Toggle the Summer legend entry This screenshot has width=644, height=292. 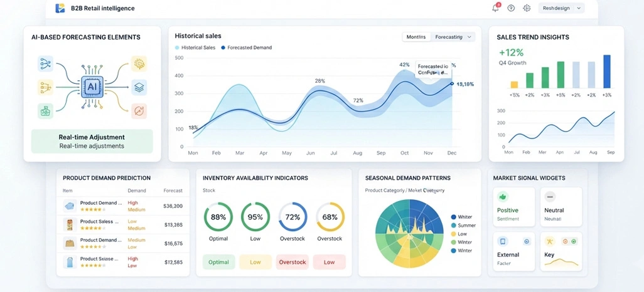[463, 225]
